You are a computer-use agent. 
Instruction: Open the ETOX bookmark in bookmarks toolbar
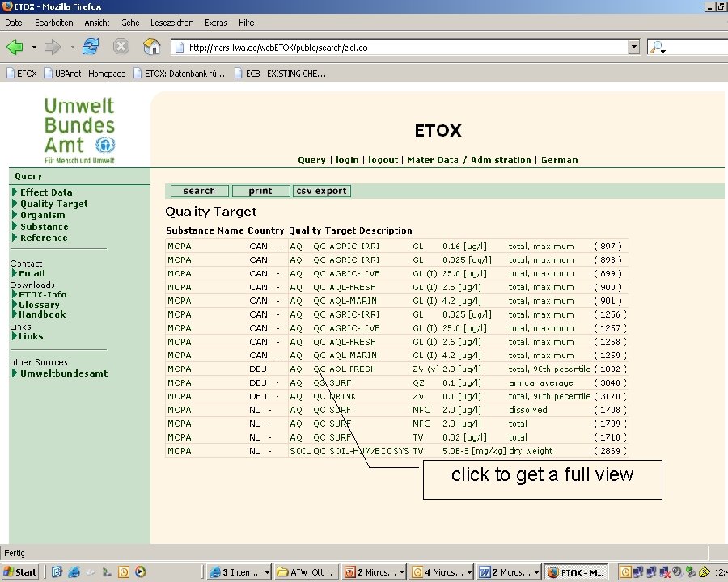[21, 74]
